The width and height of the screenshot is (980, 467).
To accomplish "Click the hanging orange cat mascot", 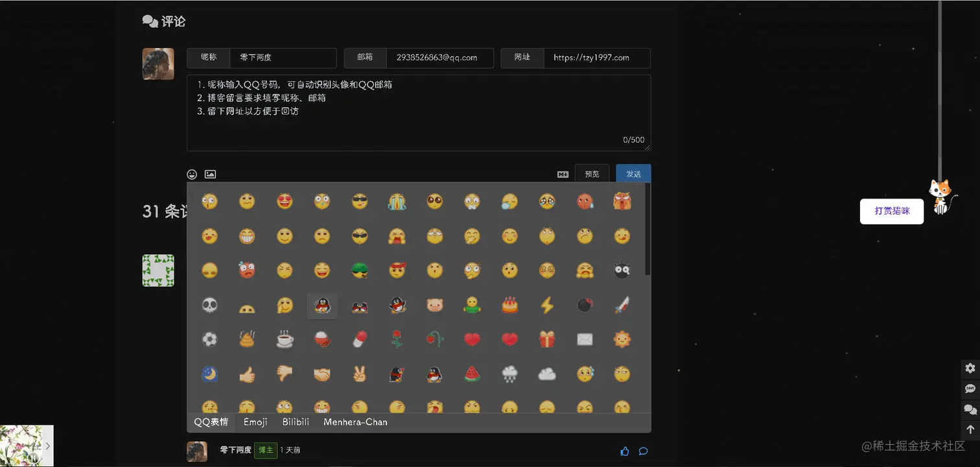I will coord(941,197).
